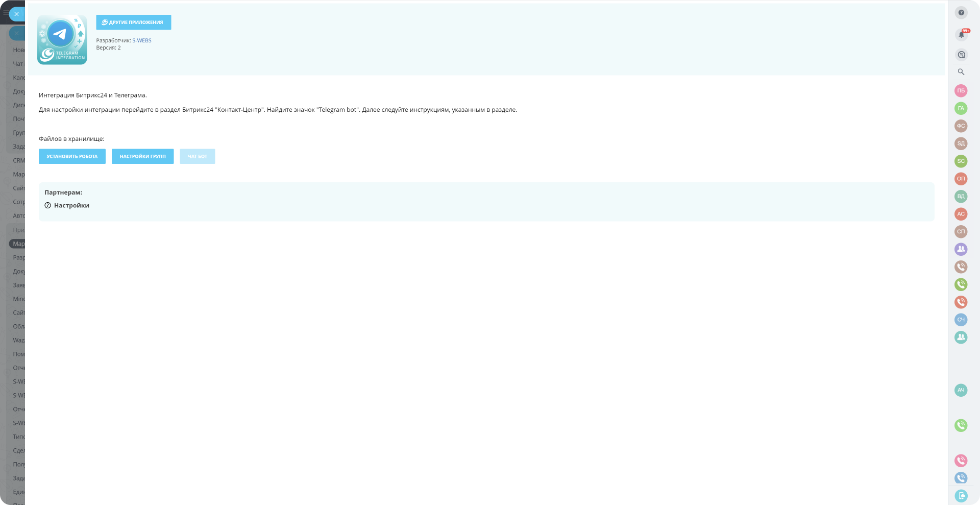Click «Установить робота» button
Screen dimensions: 980x505
click(72, 157)
